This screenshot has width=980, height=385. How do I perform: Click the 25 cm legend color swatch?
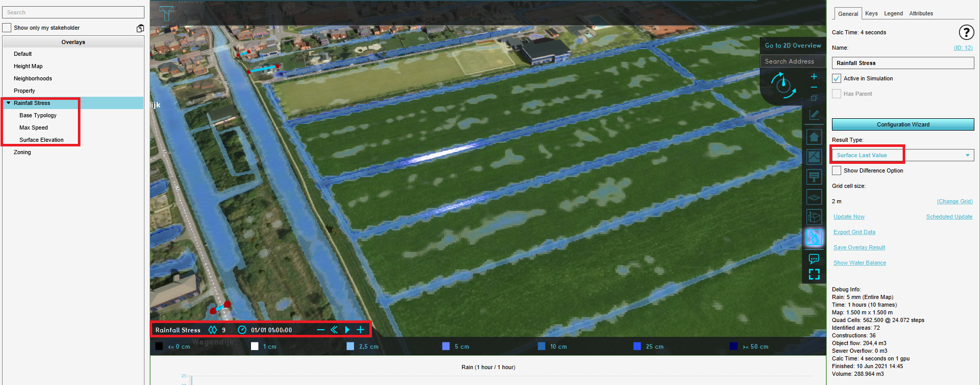click(637, 346)
